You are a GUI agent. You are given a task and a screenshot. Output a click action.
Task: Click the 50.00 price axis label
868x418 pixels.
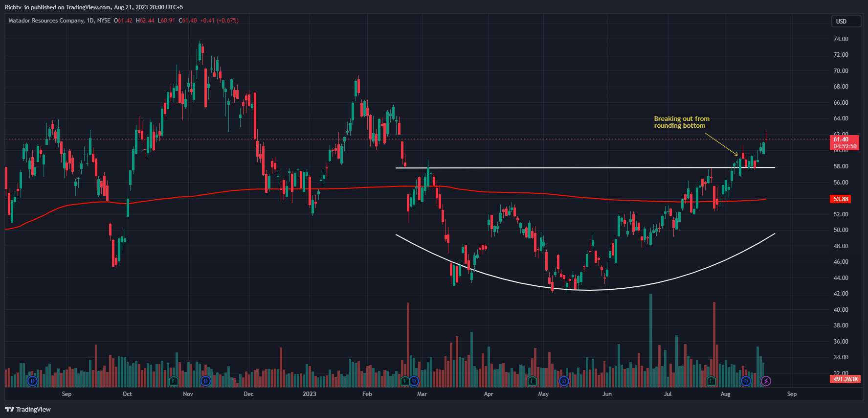[x=841, y=230]
